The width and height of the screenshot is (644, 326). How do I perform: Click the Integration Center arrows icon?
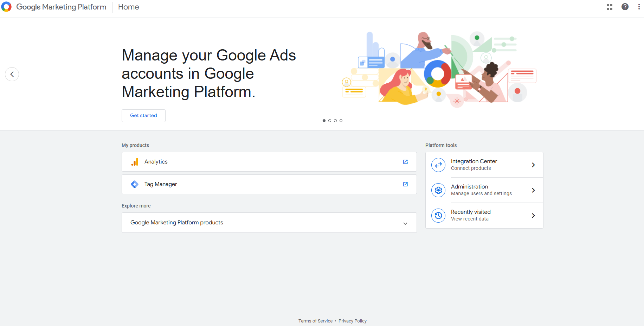[438, 165]
